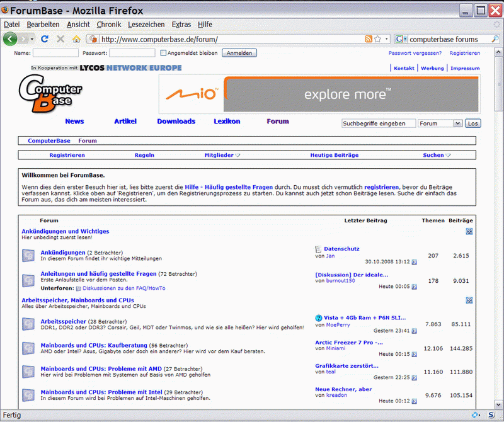The width and height of the screenshot is (504, 422).
Task: Open the Ansicht menu
Action: tap(78, 25)
